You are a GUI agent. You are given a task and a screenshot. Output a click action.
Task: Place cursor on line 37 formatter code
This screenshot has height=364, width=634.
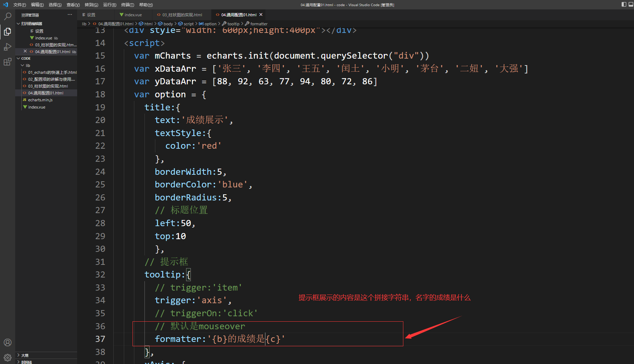[220, 339]
